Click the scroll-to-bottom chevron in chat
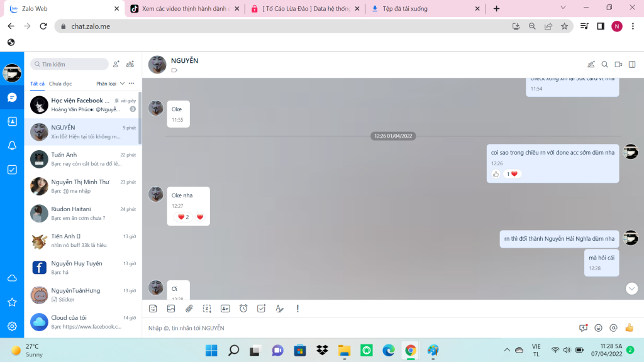This screenshot has width=644, height=362. point(632,288)
